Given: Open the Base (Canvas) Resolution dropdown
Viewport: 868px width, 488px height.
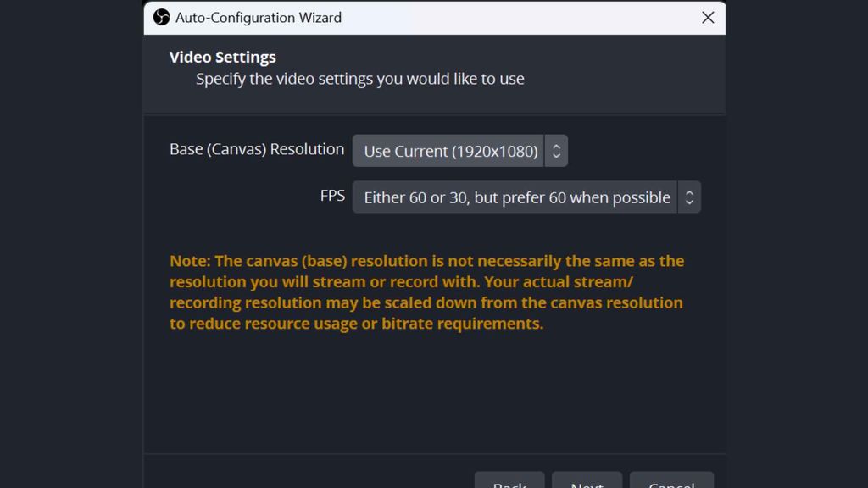Looking at the screenshot, I should [449, 150].
